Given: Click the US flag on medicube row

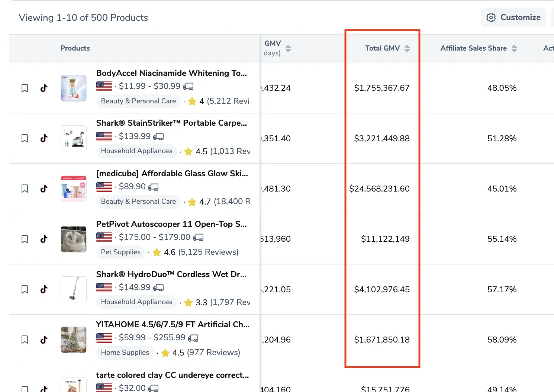Looking at the screenshot, I should [x=104, y=187].
